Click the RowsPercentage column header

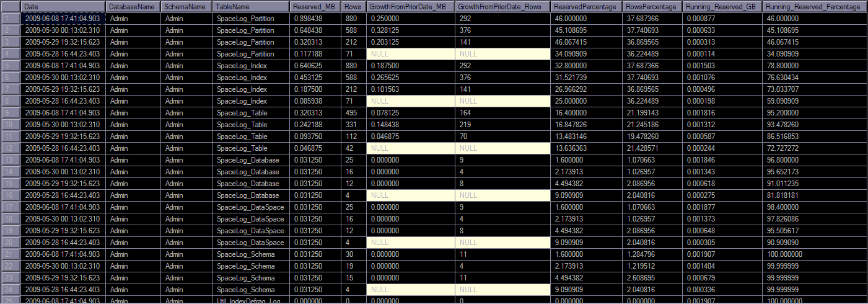coord(652,6)
